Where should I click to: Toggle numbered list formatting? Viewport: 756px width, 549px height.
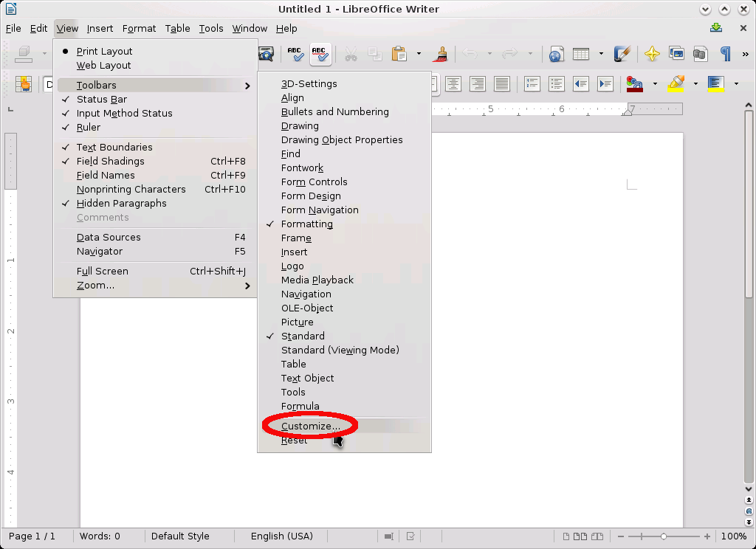tap(532, 83)
